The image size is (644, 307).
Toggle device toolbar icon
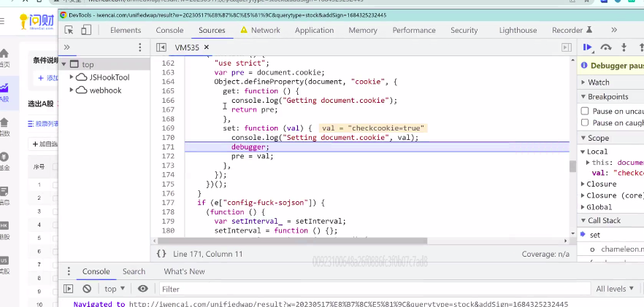tap(86, 30)
